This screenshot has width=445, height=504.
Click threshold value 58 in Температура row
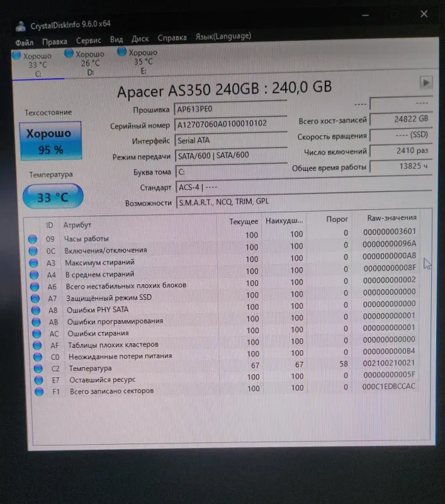344,364
